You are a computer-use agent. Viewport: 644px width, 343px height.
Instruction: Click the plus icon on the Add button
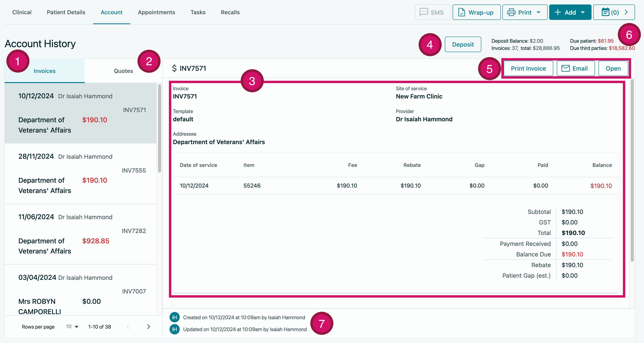pyautogui.click(x=558, y=12)
